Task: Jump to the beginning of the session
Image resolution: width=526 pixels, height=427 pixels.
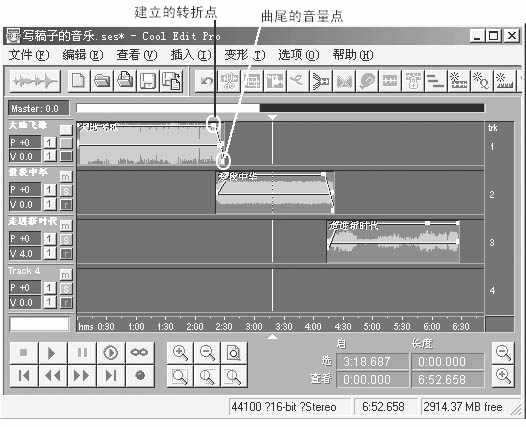Action: tap(23, 376)
